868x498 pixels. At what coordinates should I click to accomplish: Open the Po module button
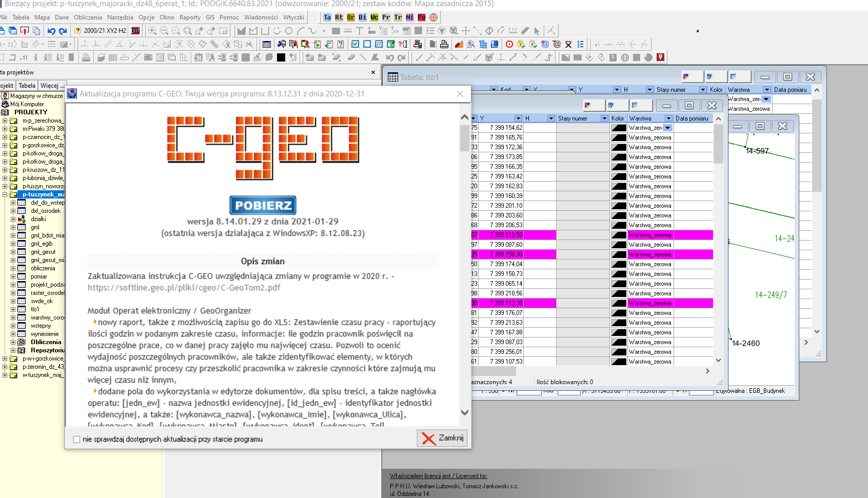(x=422, y=17)
